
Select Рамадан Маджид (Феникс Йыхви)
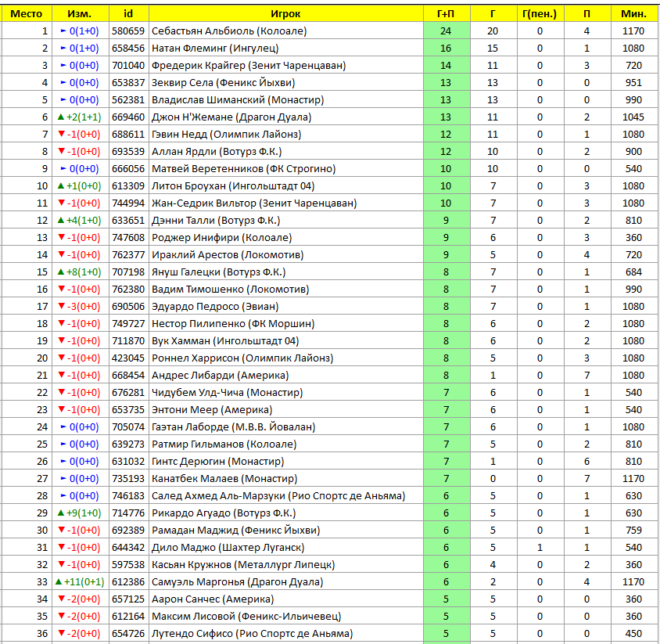tap(235, 531)
